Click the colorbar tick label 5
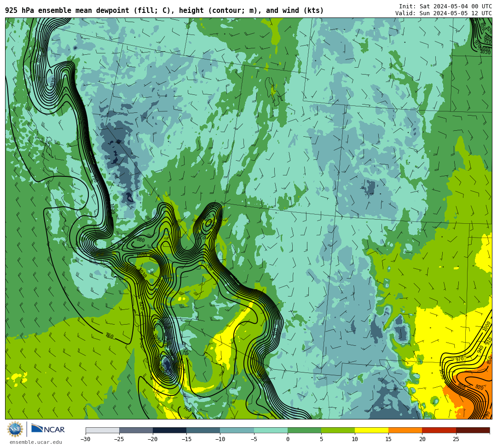The width and height of the screenshot is (497, 448). (x=321, y=439)
